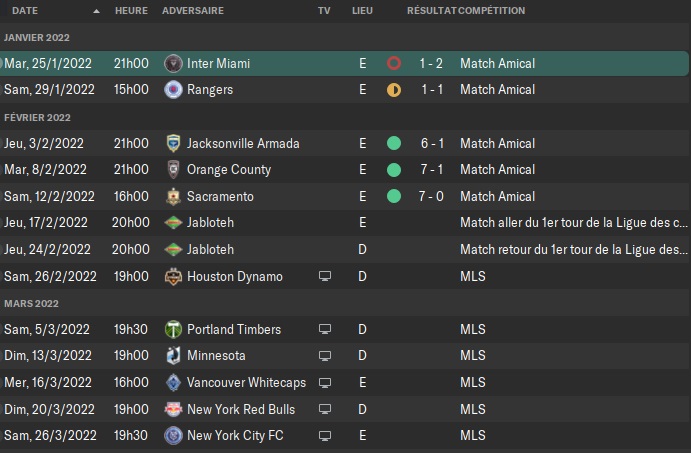The width and height of the screenshot is (691, 453).
Task: Click the Portland Timbers badge
Action: [173, 330]
